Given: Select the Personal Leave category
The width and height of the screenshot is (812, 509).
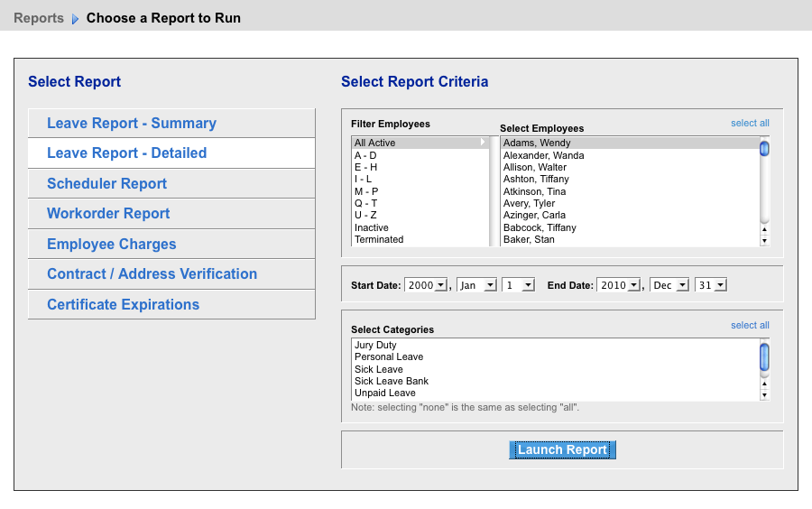Looking at the screenshot, I should tap(555, 357).
